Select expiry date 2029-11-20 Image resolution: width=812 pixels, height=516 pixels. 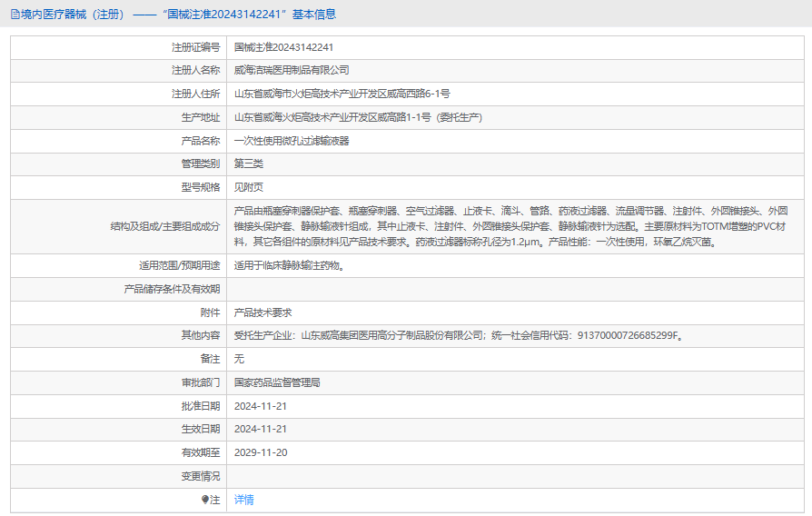[261, 452]
